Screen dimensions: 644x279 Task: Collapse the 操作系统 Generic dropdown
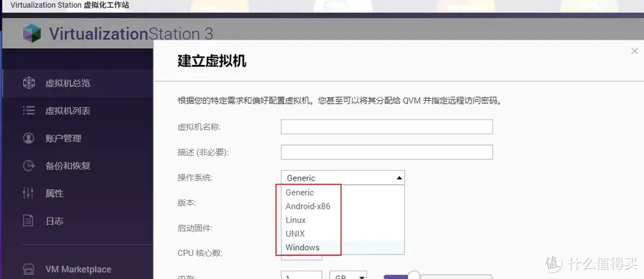(x=343, y=178)
